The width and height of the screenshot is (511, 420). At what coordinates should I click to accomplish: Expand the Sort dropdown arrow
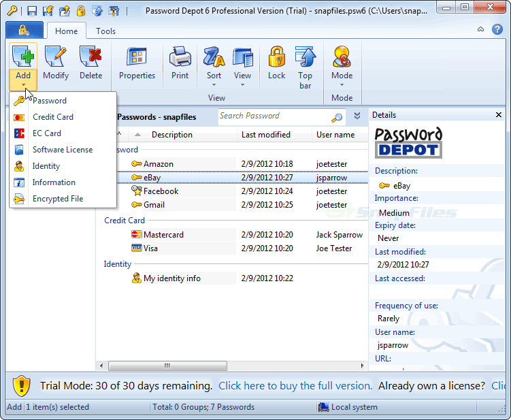214,85
